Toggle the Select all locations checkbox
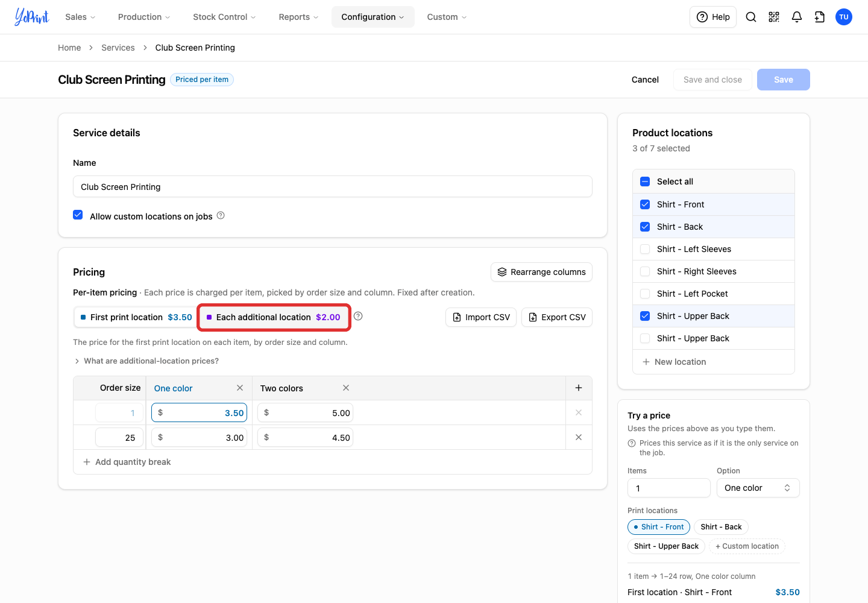The height and width of the screenshot is (603, 868). tap(645, 182)
